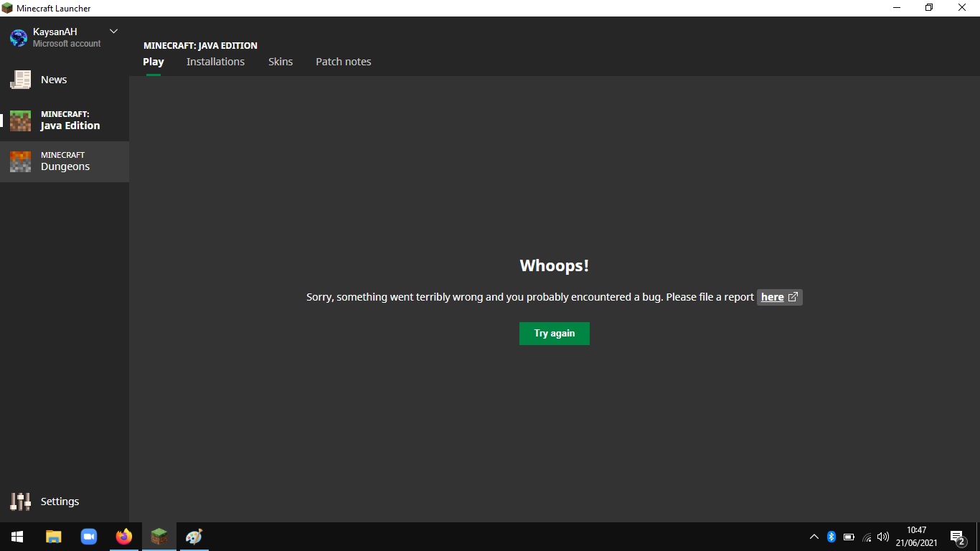980x551 pixels.
Task: Open the KaysanAH account avatar
Action: 18,37
